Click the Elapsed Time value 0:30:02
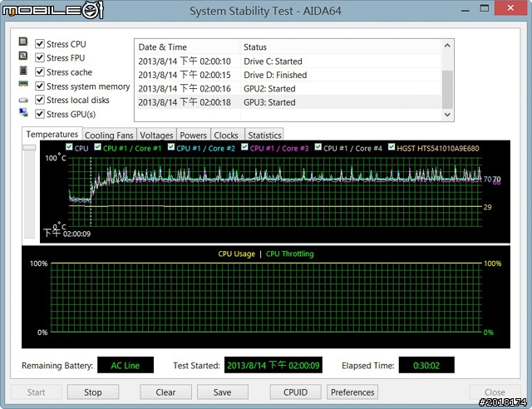 tap(426, 365)
